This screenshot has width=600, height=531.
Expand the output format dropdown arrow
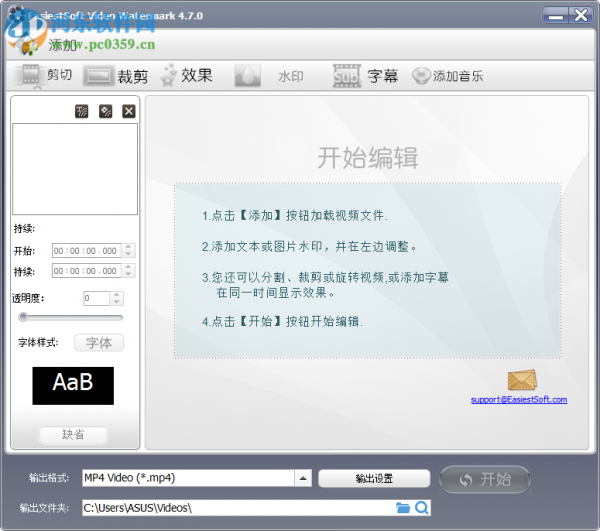click(303, 478)
